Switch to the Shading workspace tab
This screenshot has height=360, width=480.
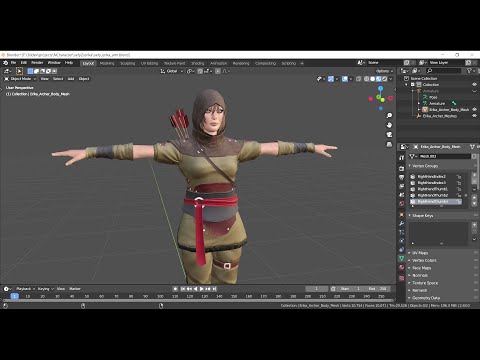click(x=197, y=63)
